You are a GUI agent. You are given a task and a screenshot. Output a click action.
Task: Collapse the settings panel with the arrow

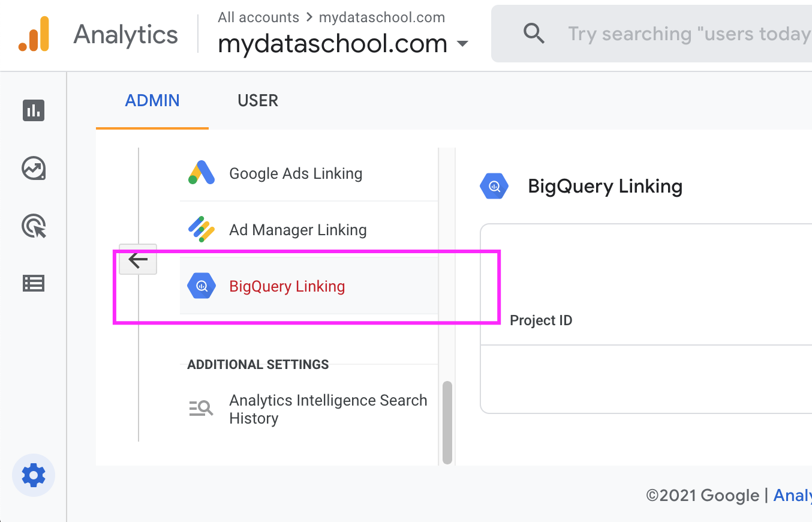tap(137, 259)
